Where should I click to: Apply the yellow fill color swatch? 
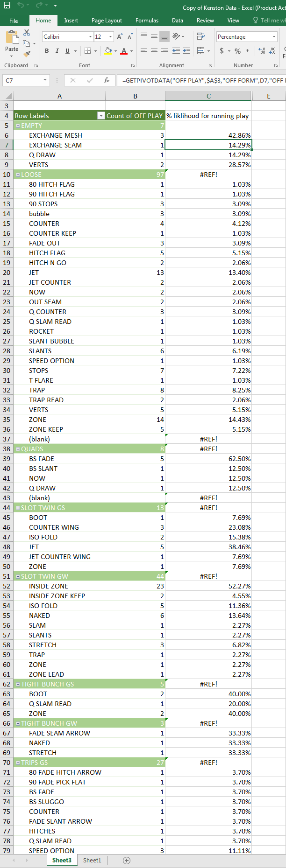108,51
